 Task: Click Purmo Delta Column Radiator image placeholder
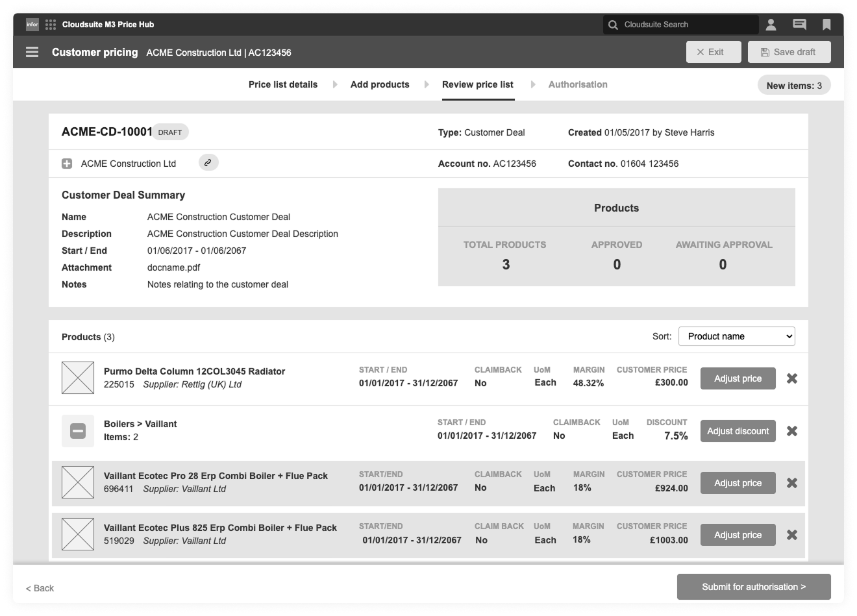point(78,378)
